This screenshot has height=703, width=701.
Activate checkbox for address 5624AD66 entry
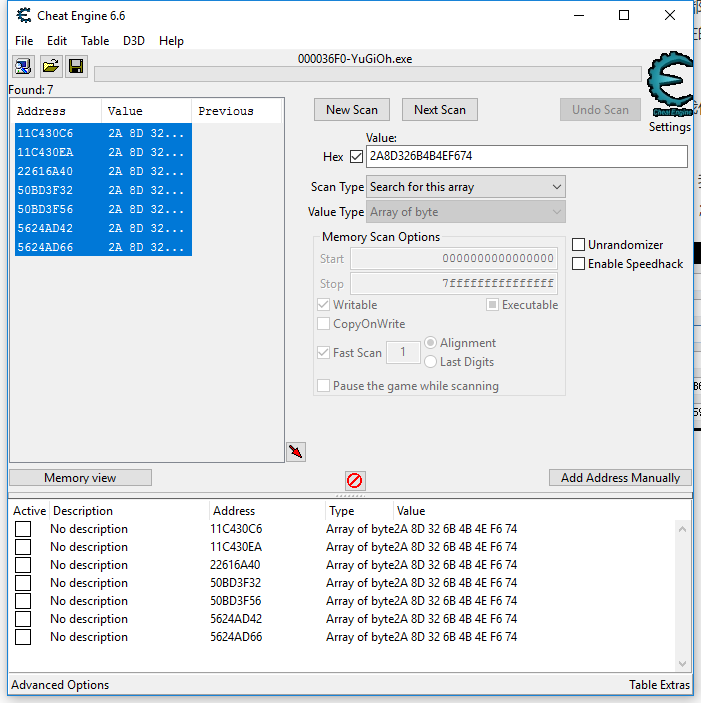[23, 637]
